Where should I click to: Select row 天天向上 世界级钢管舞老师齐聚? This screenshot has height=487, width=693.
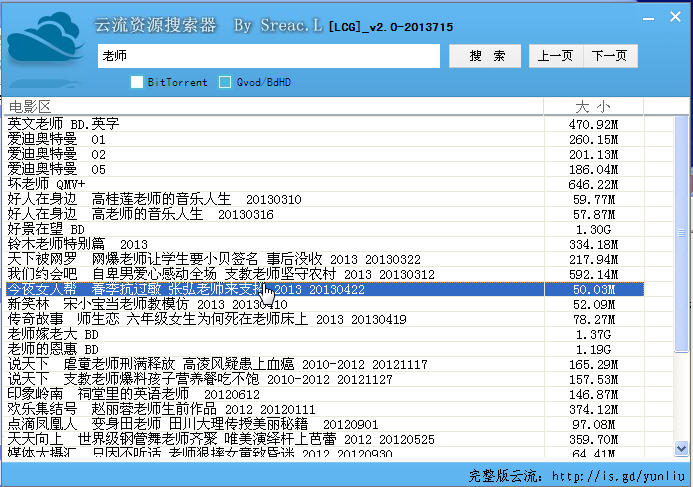pos(324,440)
